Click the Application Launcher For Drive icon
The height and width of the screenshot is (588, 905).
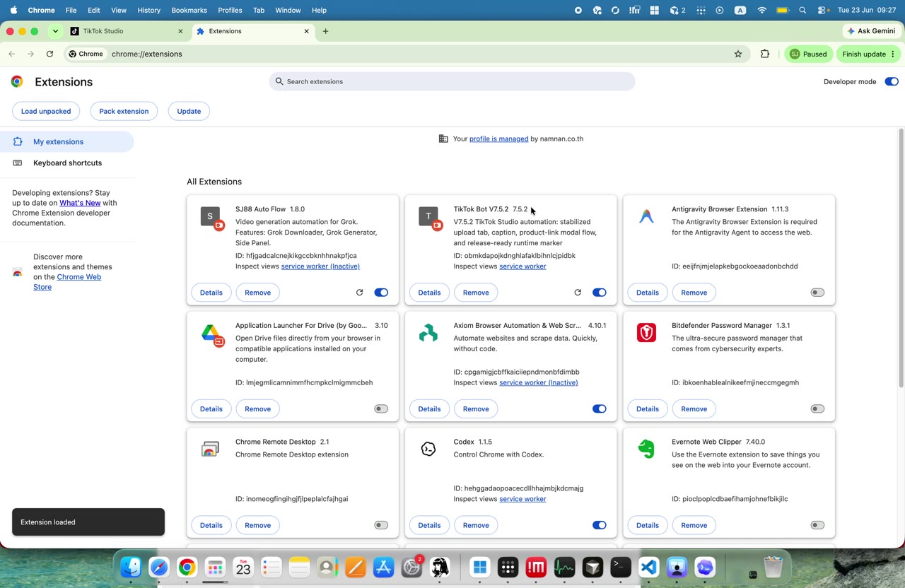[211, 334]
